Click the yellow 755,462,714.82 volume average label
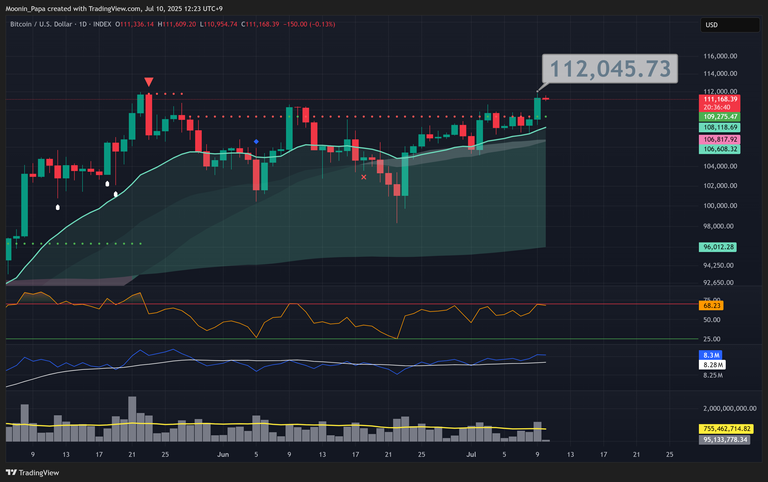This screenshot has height=482, width=768. pos(726,429)
